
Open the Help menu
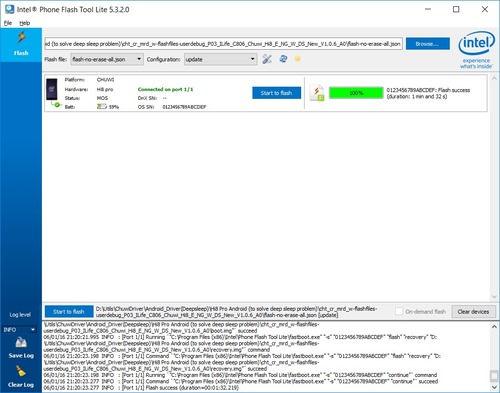(x=25, y=23)
